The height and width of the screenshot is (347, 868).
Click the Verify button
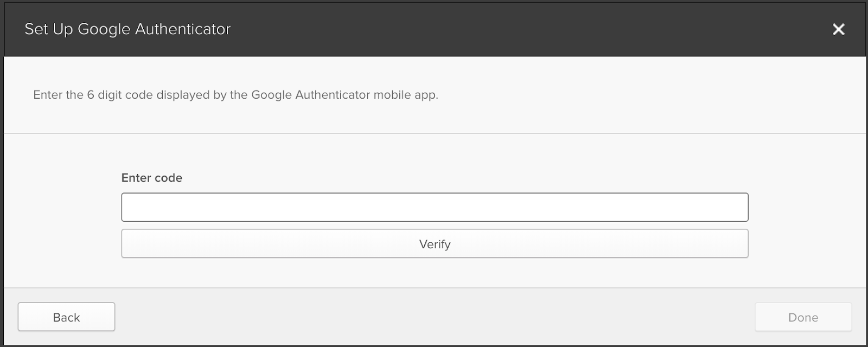pyautogui.click(x=435, y=243)
